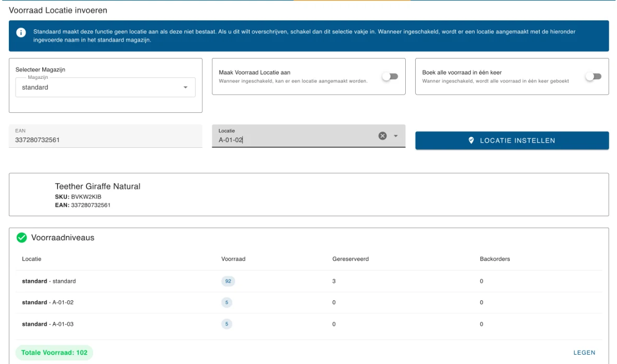Viewport: 617px width, 364px height.
Task: Click the info icon in the blue banner
Action: click(21, 32)
